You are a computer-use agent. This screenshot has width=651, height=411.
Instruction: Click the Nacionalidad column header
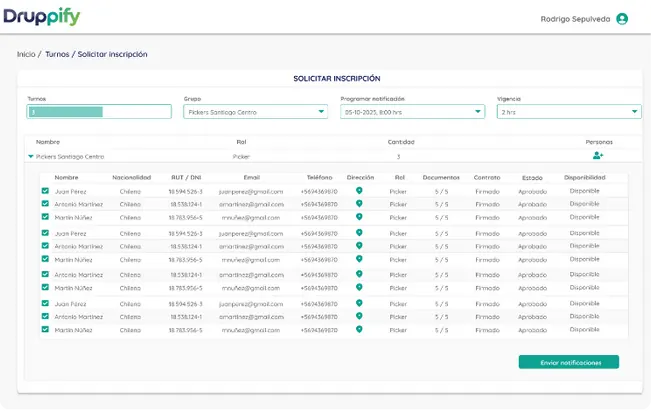point(132,178)
